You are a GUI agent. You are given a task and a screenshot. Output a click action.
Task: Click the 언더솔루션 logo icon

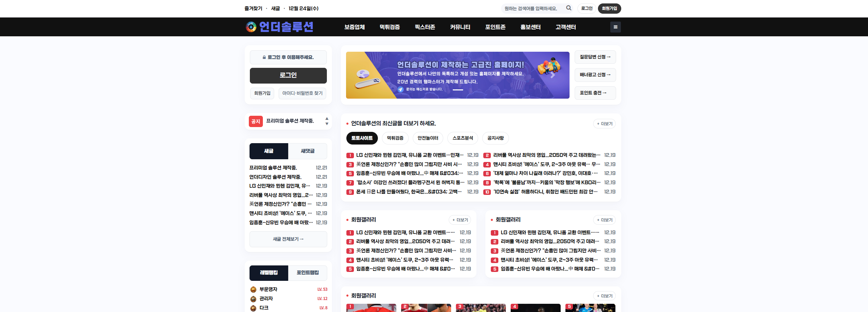tap(251, 27)
